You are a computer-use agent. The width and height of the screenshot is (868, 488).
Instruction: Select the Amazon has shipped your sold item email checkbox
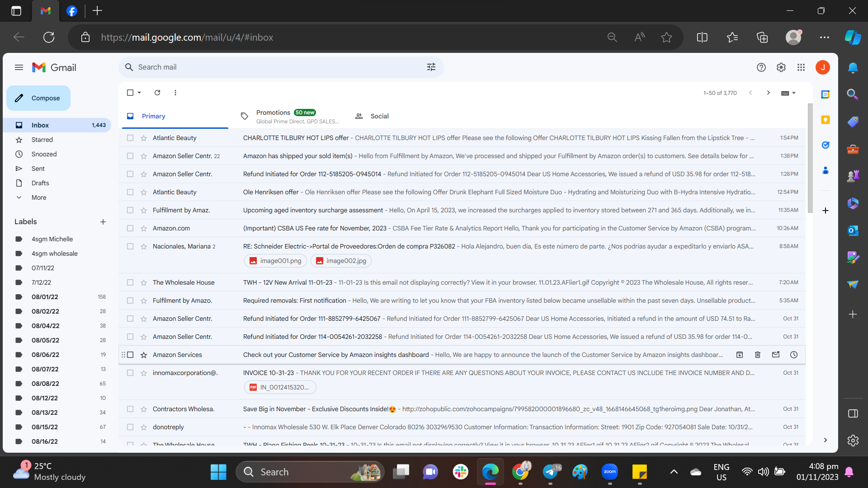(130, 156)
